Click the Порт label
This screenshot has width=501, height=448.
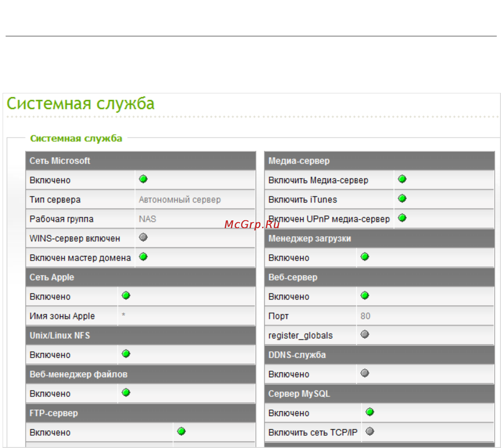click(278, 316)
